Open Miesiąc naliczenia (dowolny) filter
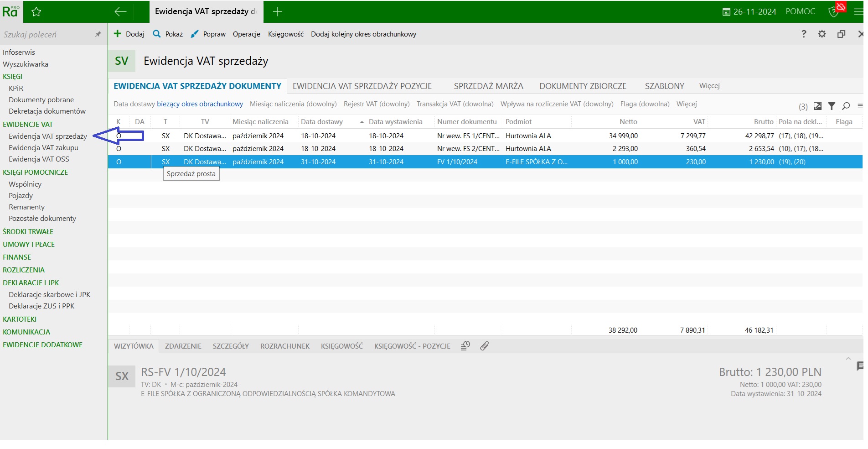Viewport: 868px width, 449px height. (x=293, y=104)
